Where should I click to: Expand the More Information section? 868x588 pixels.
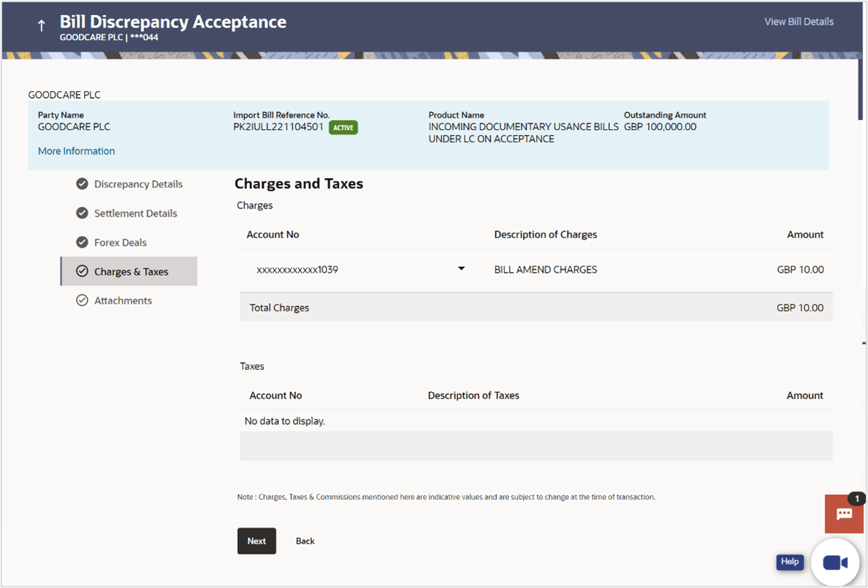[x=76, y=151]
